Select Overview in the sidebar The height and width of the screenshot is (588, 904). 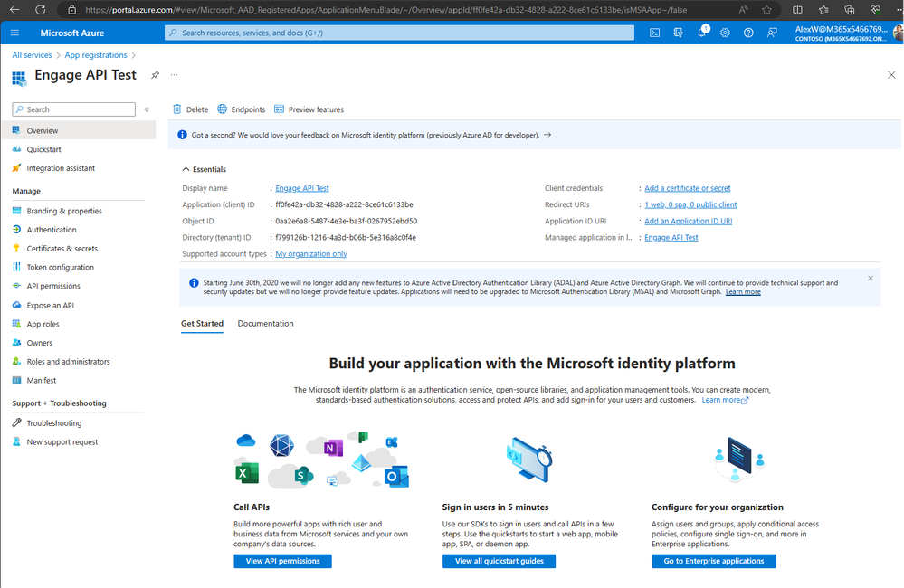79,131
